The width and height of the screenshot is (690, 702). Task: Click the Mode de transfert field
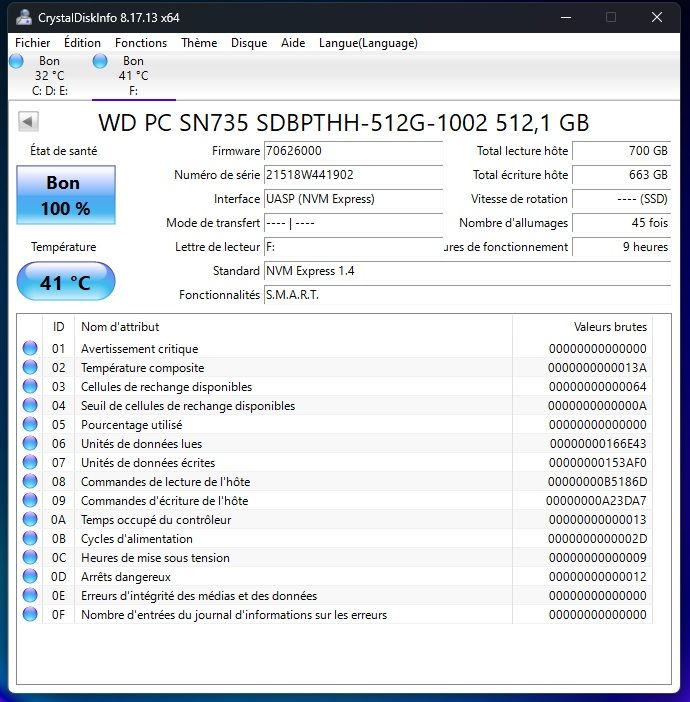(353, 223)
